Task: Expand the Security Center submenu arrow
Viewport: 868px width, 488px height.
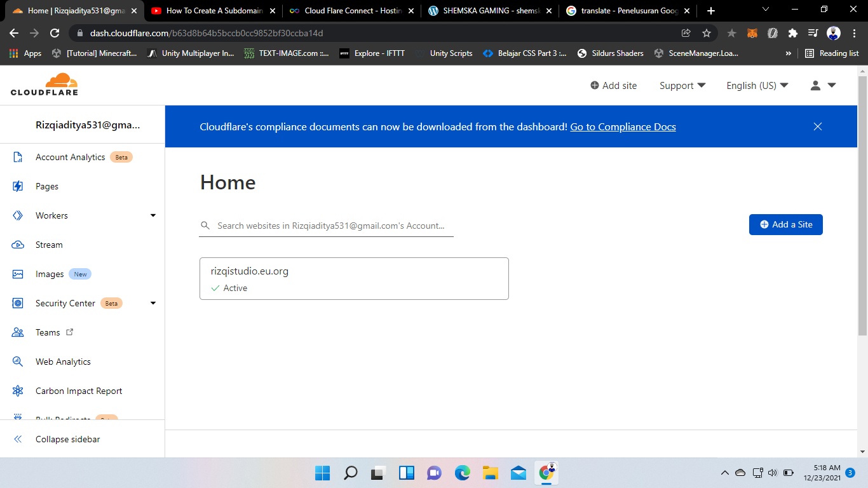Action: pos(153,303)
